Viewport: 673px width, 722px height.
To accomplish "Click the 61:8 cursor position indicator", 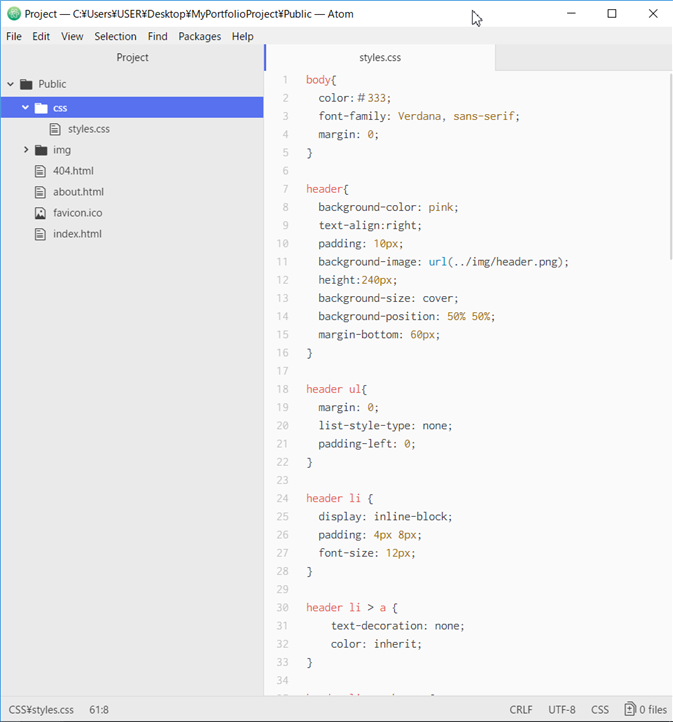I will click(x=99, y=710).
